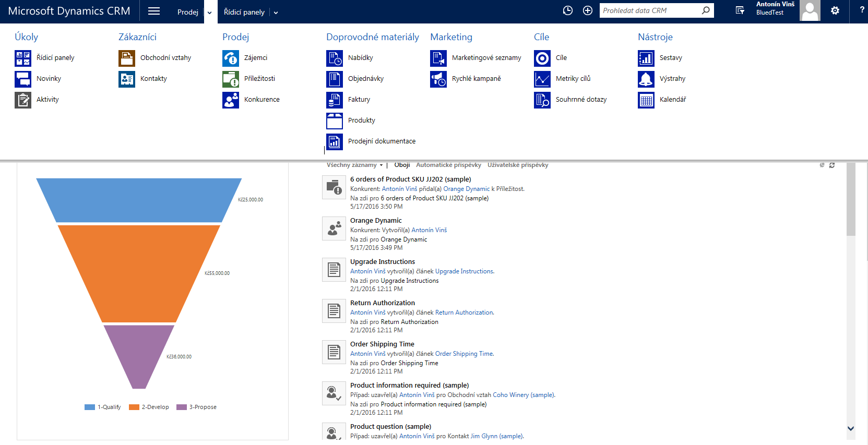
Task: Open the Konkurence competitors icon
Action: point(231,100)
